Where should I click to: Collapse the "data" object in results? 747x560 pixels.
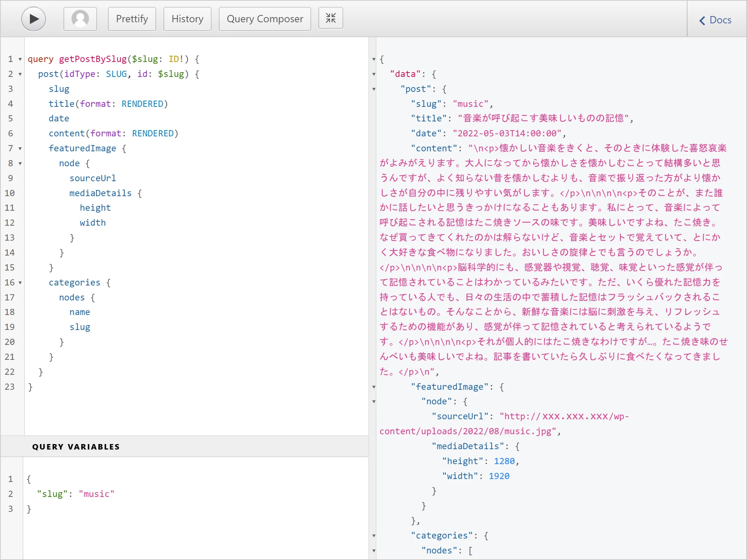[374, 74]
